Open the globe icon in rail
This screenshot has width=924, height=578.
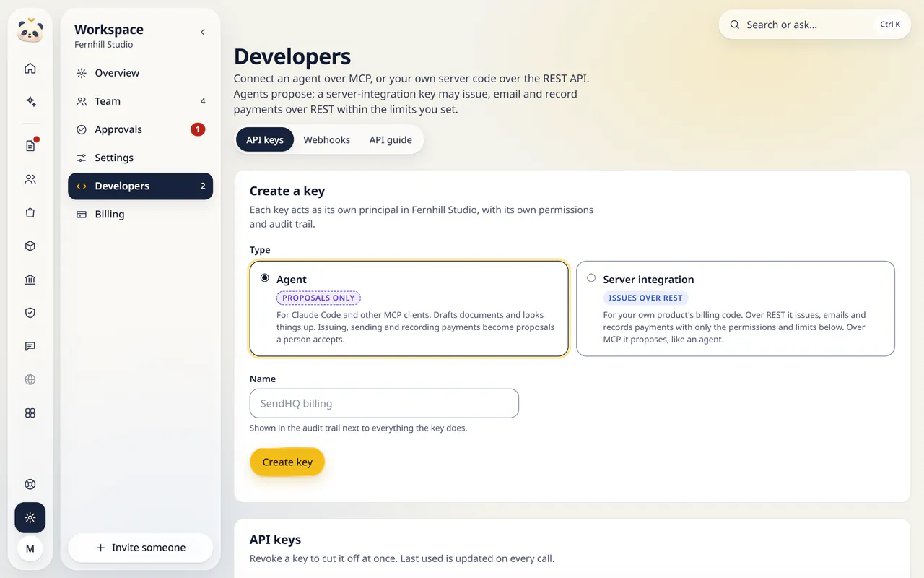30,379
